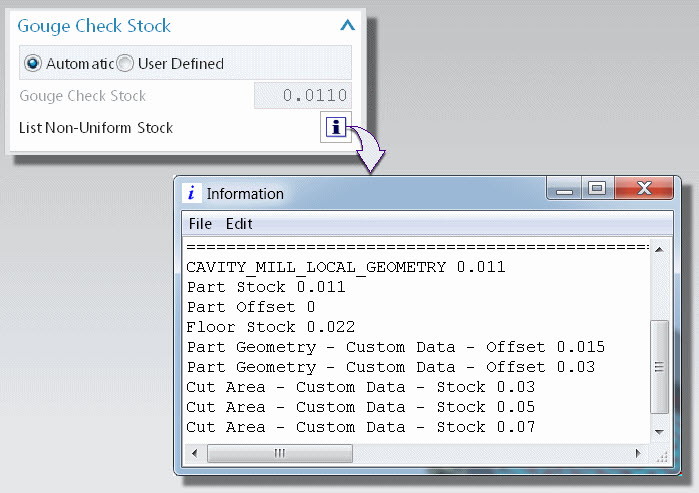
Task: Click the vertical scrollbar up arrow
Action: 659,249
